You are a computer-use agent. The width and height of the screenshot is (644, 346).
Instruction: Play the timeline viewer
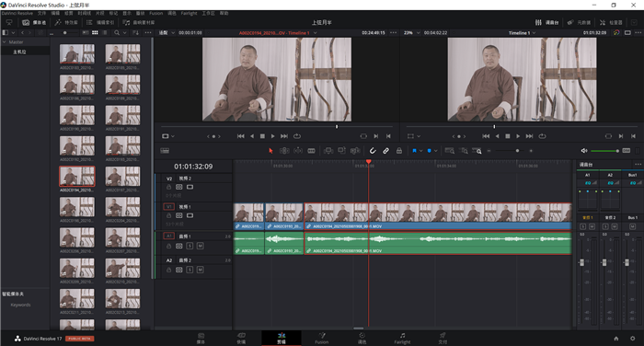[x=518, y=136]
